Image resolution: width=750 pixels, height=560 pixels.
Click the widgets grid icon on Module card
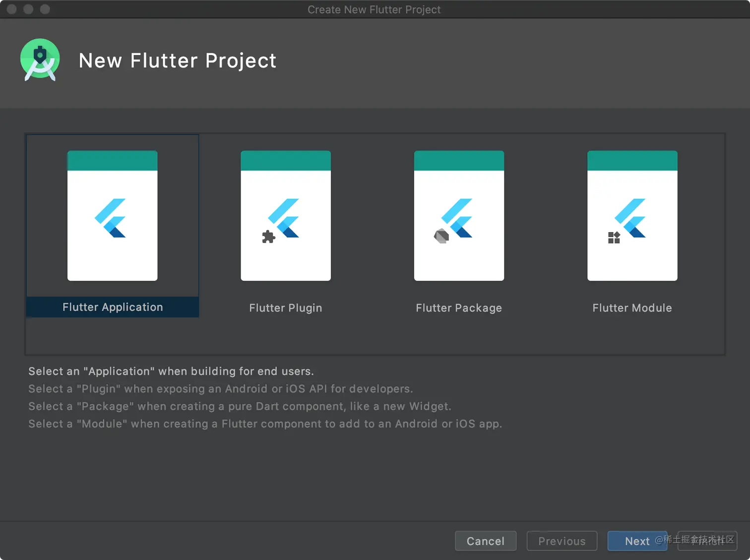[x=614, y=238]
